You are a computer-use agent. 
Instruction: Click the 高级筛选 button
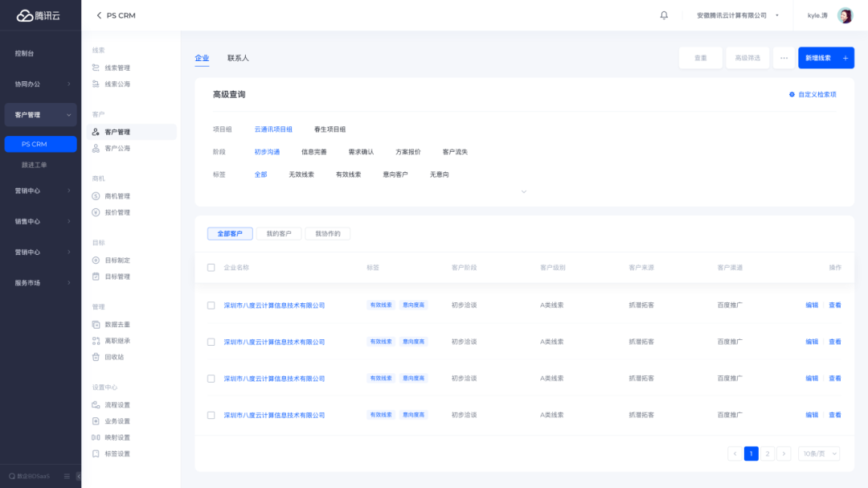[747, 58]
